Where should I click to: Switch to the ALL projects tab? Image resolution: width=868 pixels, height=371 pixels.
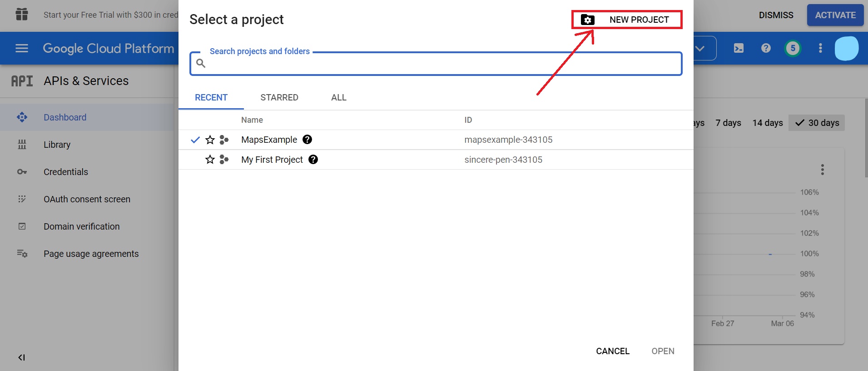338,97
